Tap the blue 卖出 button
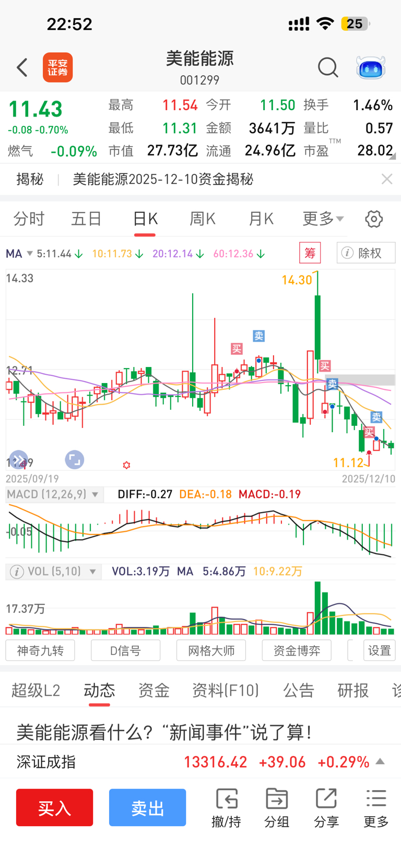The image size is (401, 868). click(147, 807)
